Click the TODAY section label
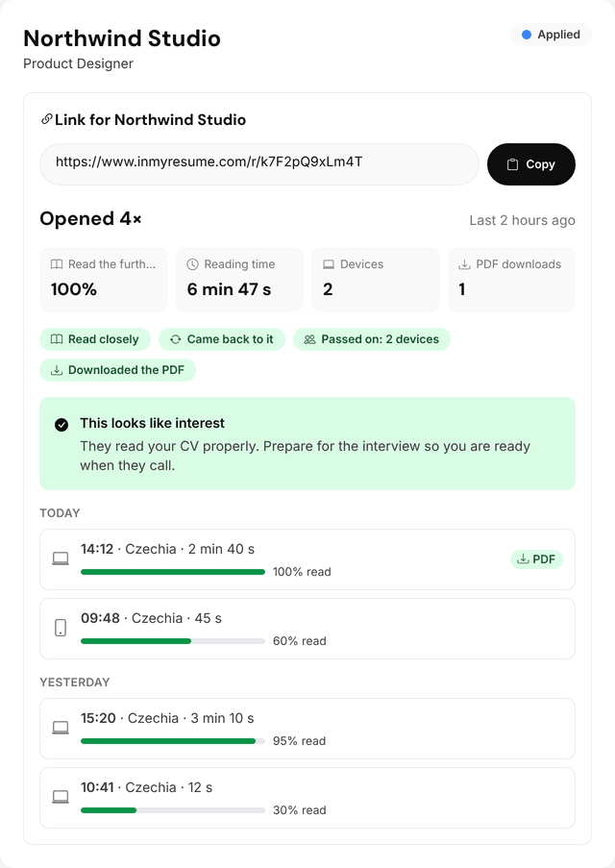Viewport: 615px width, 868px height. (x=60, y=513)
